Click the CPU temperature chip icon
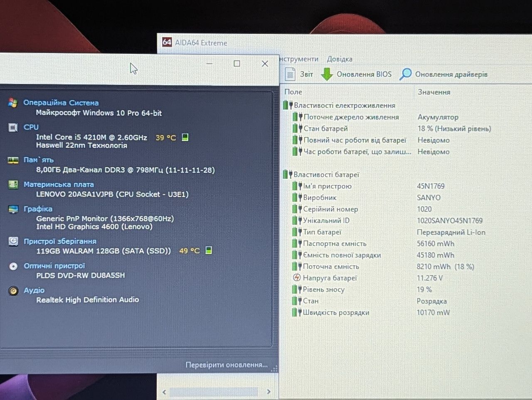Viewport: 532px width, 400px height. [185, 137]
